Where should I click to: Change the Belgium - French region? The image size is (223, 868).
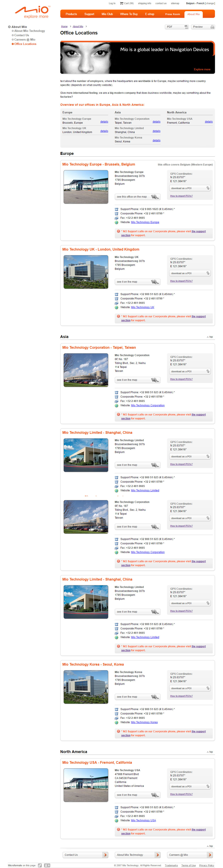point(210,3)
